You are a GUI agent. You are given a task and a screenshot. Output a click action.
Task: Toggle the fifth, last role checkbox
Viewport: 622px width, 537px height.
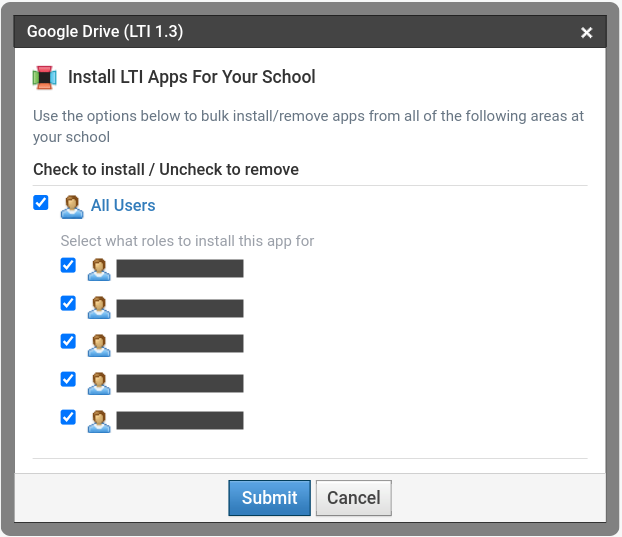[68, 417]
